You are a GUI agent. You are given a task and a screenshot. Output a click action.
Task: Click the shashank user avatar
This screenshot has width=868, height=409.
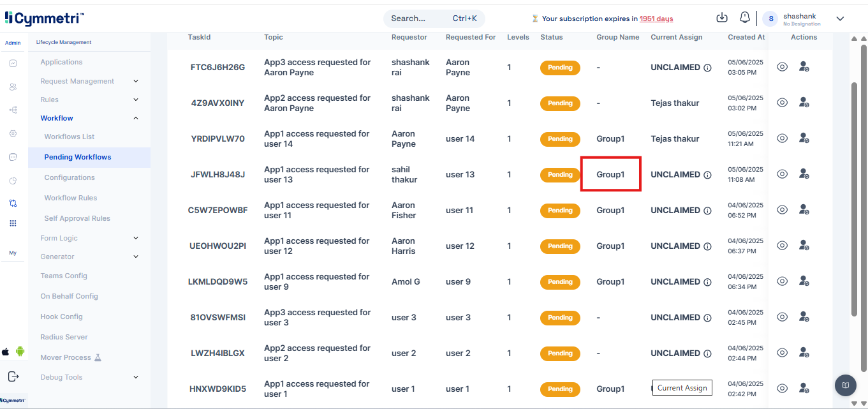[x=771, y=19]
